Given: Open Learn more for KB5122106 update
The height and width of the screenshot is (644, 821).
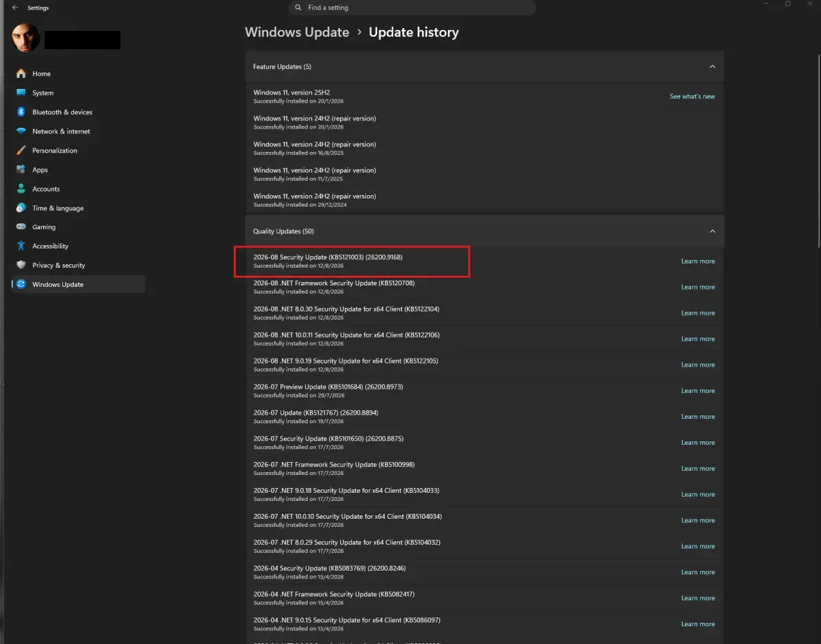Looking at the screenshot, I should tap(698, 339).
